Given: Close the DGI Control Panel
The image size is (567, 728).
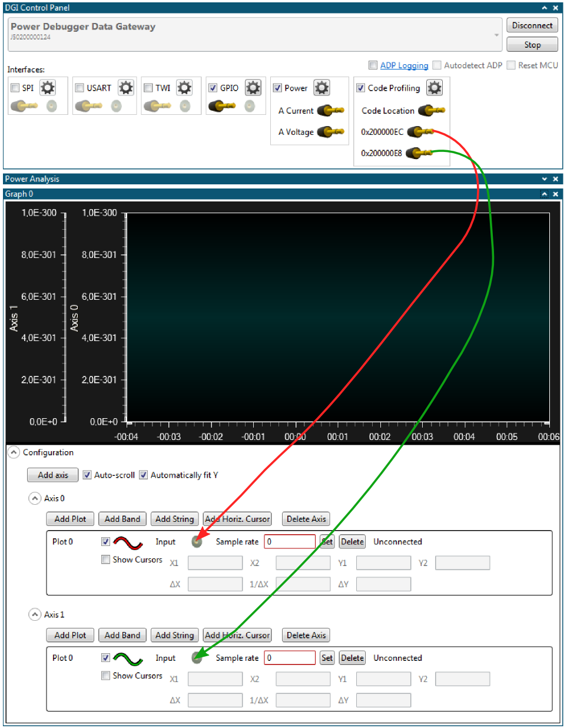Looking at the screenshot, I should pyautogui.click(x=555, y=8).
